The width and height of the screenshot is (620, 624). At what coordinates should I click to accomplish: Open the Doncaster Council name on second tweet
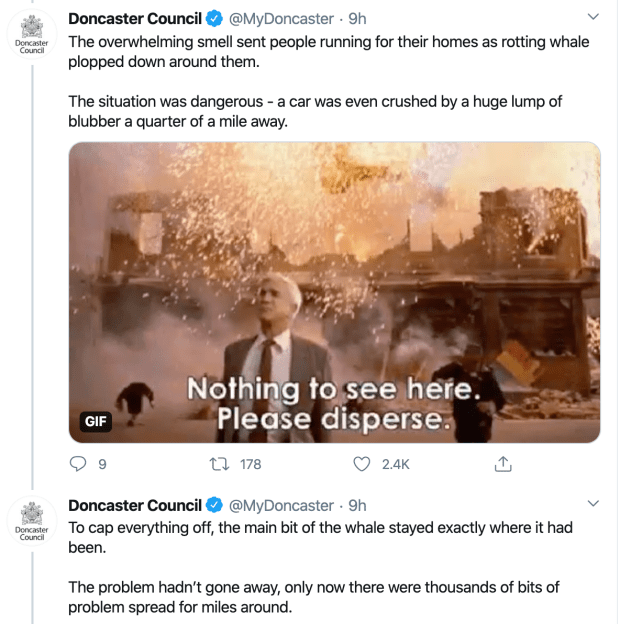pyautogui.click(x=134, y=505)
